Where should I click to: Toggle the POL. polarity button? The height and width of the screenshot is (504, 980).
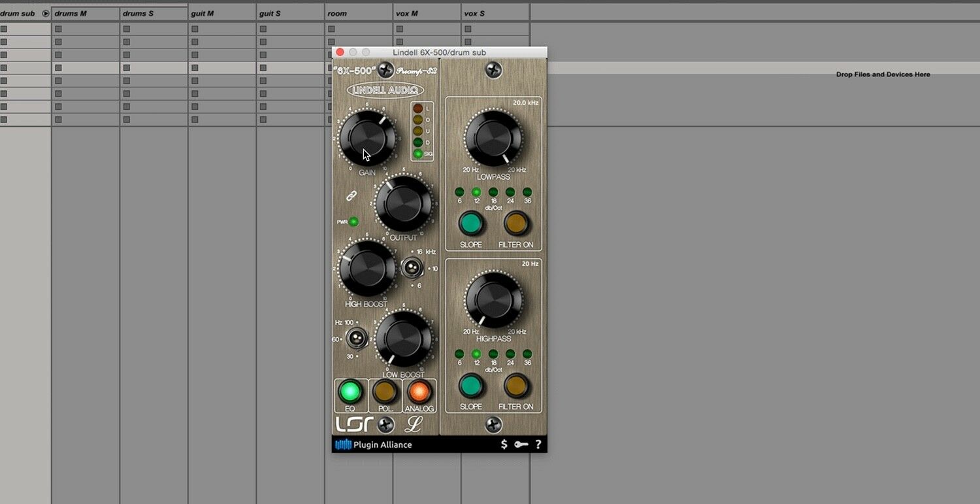point(385,392)
